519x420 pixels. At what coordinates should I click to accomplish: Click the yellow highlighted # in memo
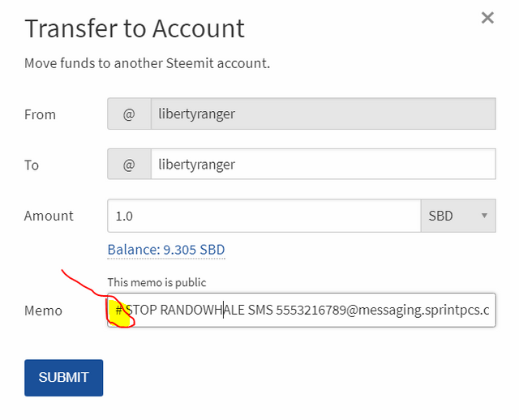click(x=118, y=310)
